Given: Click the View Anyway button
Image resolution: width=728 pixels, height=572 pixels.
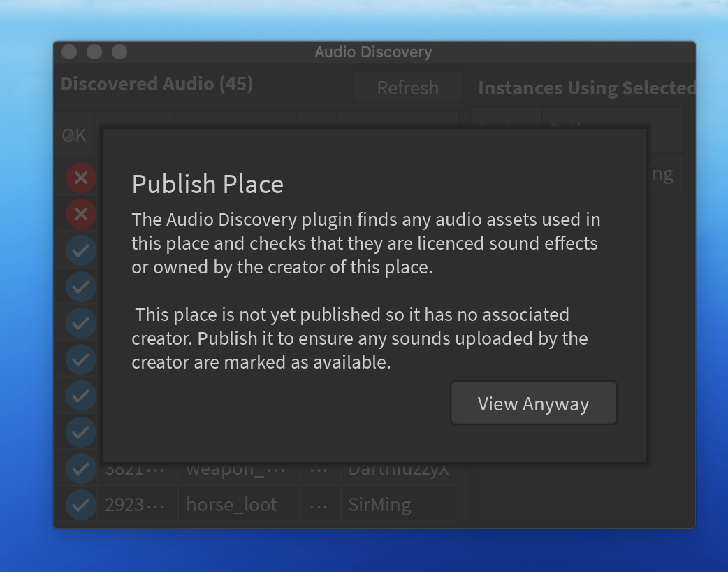Looking at the screenshot, I should point(534,403).
